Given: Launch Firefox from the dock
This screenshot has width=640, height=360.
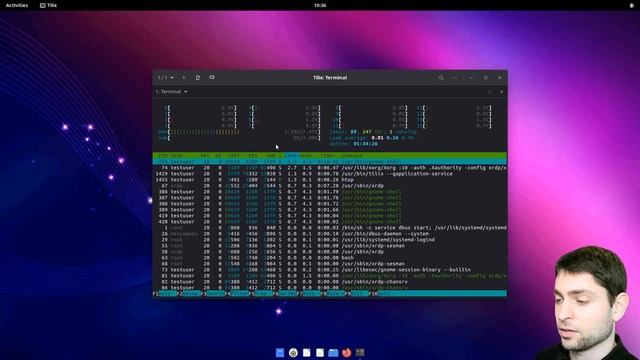Looking at the screenshot, I should [347, 352].
